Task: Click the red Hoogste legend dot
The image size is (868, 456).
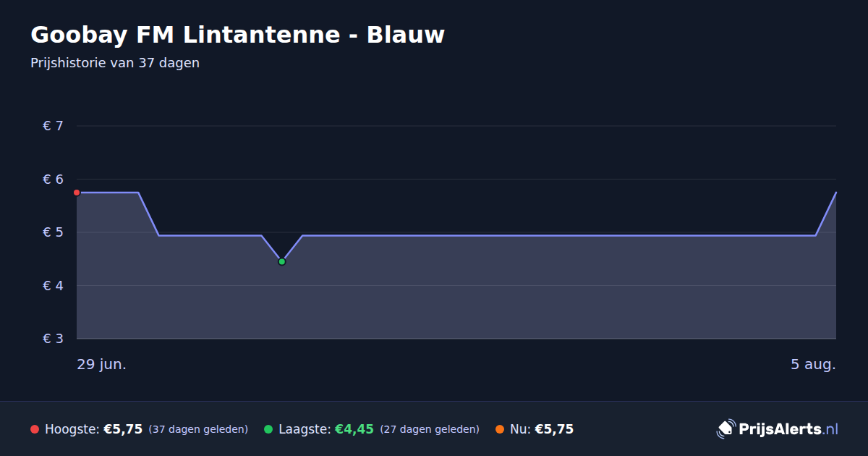Action: point(35,429)
